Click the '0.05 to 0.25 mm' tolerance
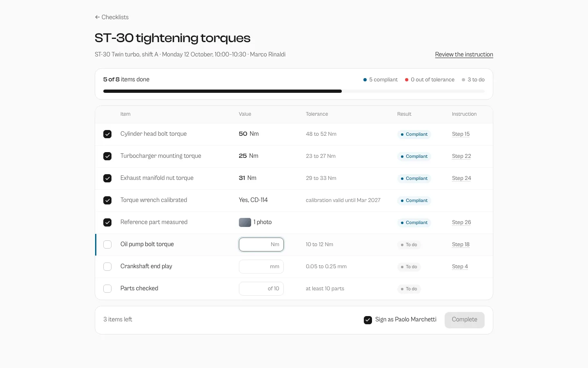The height and width of the screenshot is (368, 588). [x=326, y=267]
